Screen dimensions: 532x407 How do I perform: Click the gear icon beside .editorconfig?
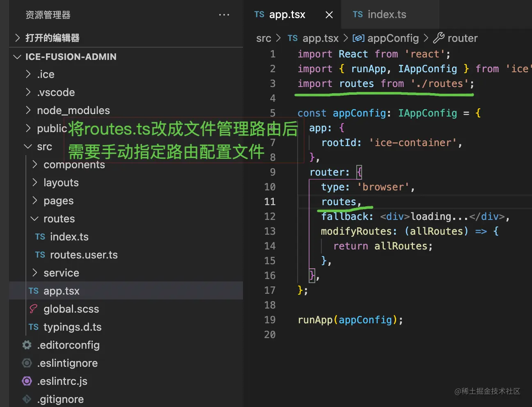pyautogui.click(x=27, y=345)
